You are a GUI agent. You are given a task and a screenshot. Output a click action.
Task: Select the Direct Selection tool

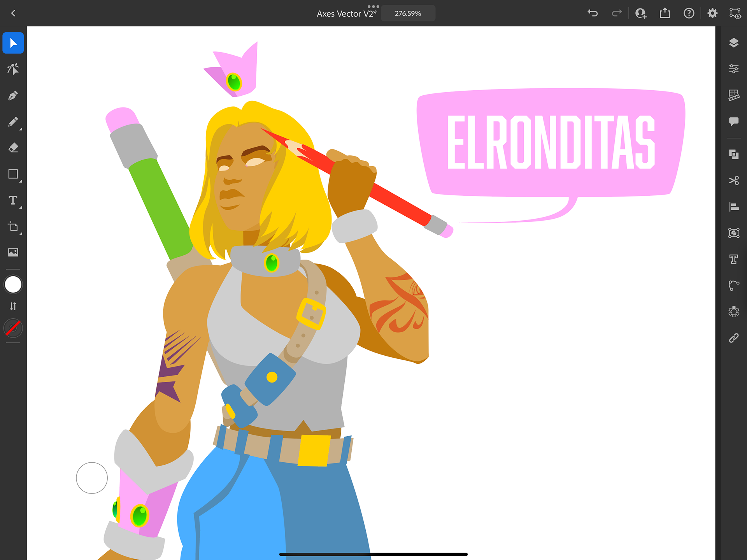[13, 69]
